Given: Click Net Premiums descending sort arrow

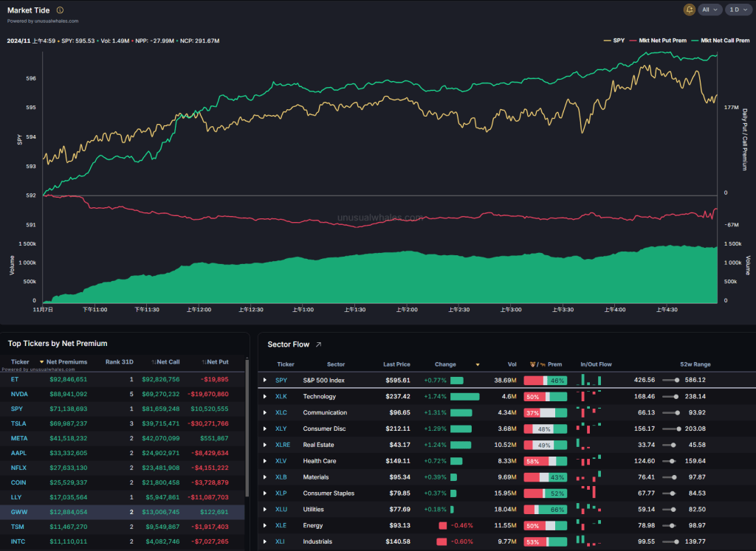Looking at the screenshot, I should (x=42, y=362).
